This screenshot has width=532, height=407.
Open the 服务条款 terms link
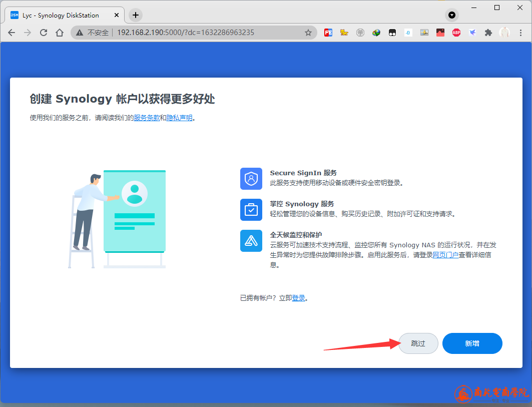(x=147, y=118)
